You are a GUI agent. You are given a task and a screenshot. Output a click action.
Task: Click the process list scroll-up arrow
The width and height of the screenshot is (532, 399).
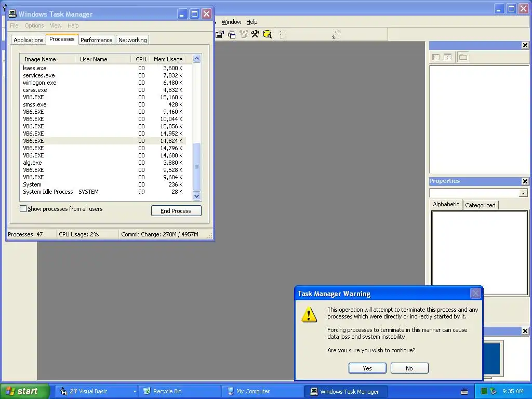pyautogui.click(x=197, y=59)
